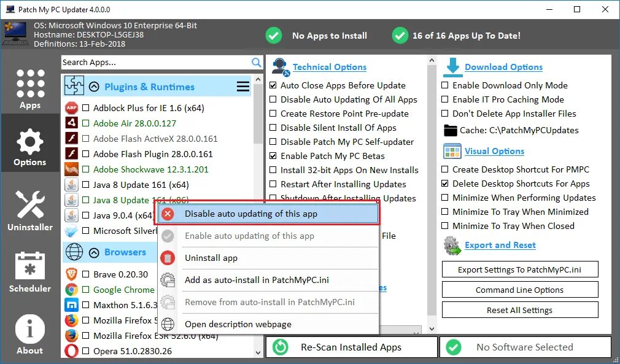
Task: Click the Adobe Flash Plugin icon
Action: 72,154
